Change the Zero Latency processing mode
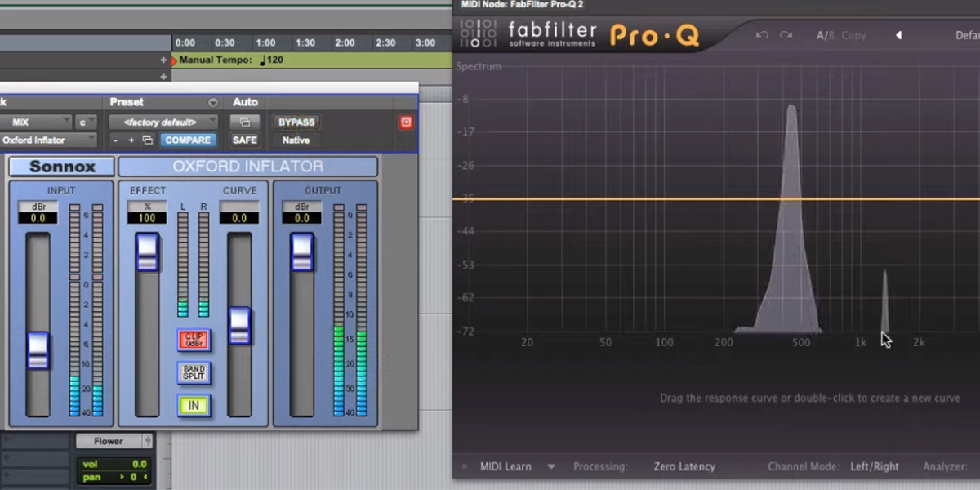Screen dimensions: 980x490 click(684, 467)
